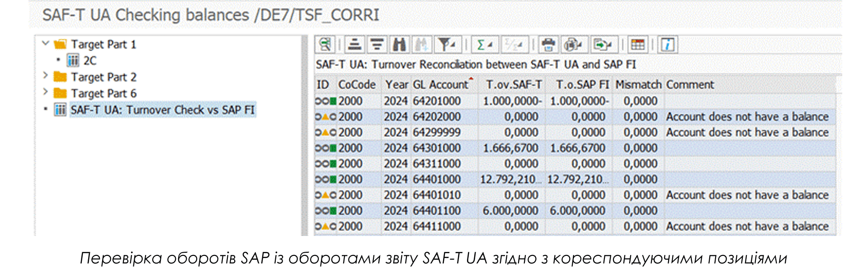Click the Target Part 2 folder icon

(x=60, y=76)
